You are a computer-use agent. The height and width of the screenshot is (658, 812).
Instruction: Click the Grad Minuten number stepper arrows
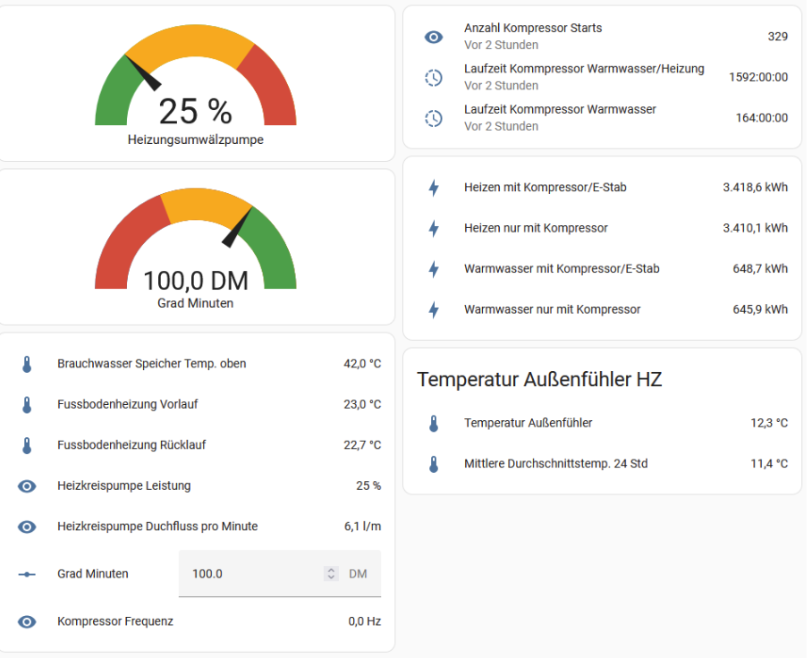pos(331,574)
